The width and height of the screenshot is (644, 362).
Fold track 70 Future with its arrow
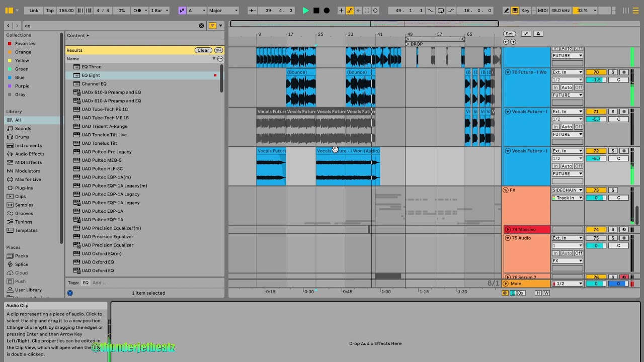[x=508, y=72]
